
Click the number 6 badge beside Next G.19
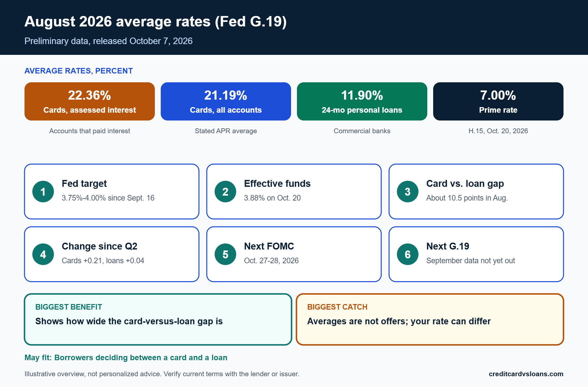pyautogui.click(x=408, y=254)
